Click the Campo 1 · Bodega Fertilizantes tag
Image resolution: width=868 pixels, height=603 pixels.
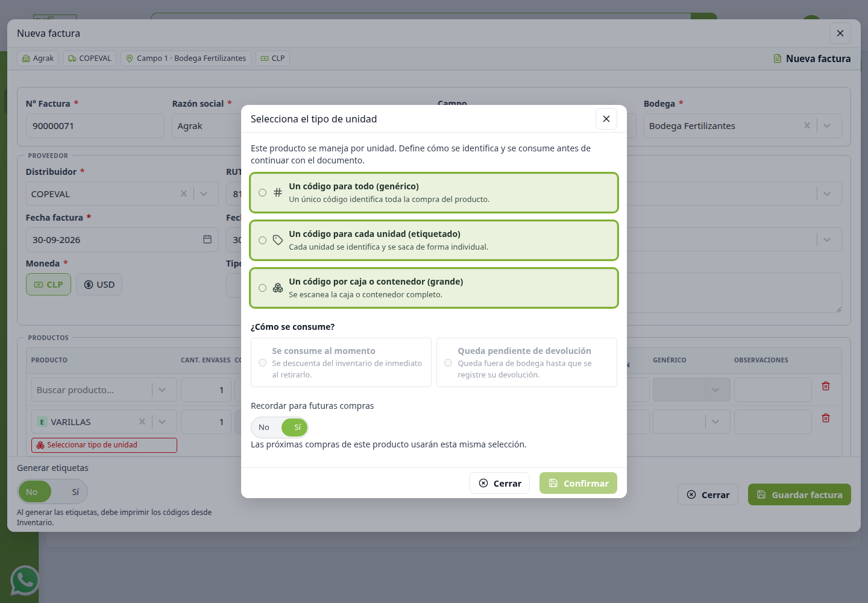tap(186, 58)
